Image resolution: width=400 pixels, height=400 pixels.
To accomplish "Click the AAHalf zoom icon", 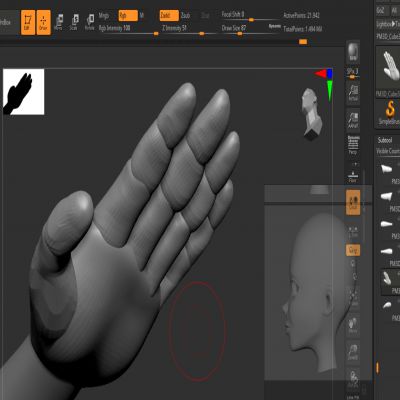I will tap(353, 120).
